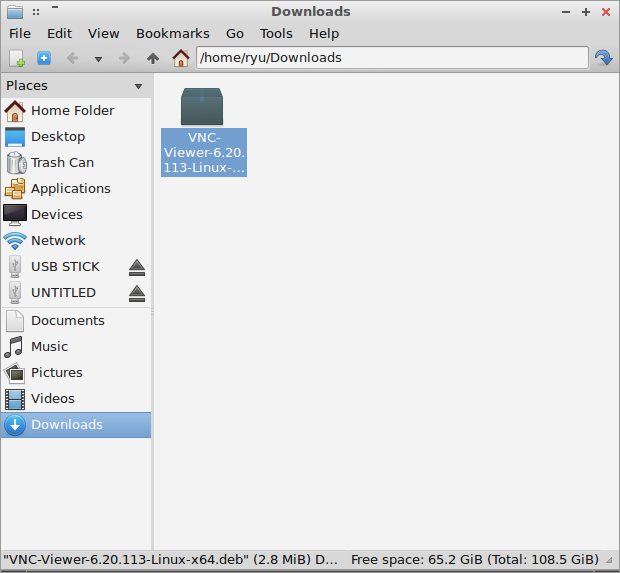Screen dimensions: 620x573
Task: Open the navigation history dropdown arrow
Action: coord(98,59)
